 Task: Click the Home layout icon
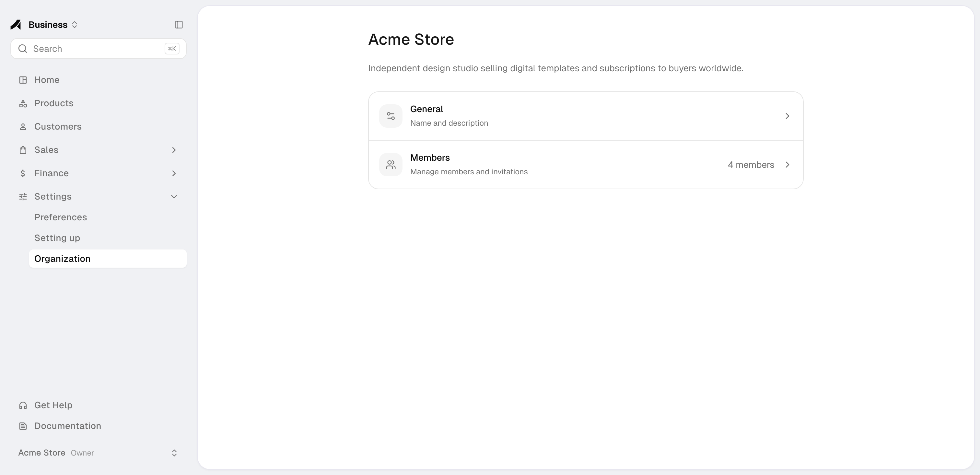click(23, 80)
